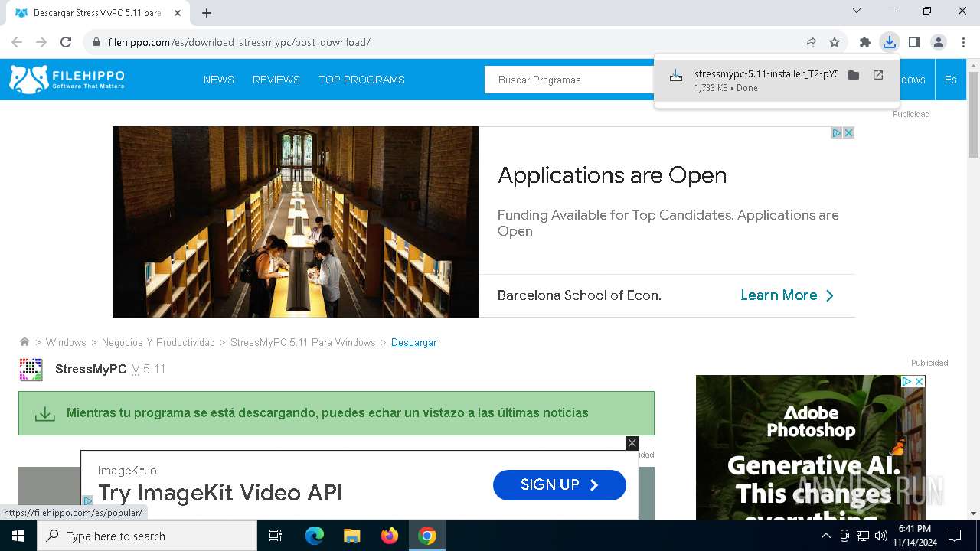
Task: Select the Descargar StressMyPC tab
Action: pos(97,13)
